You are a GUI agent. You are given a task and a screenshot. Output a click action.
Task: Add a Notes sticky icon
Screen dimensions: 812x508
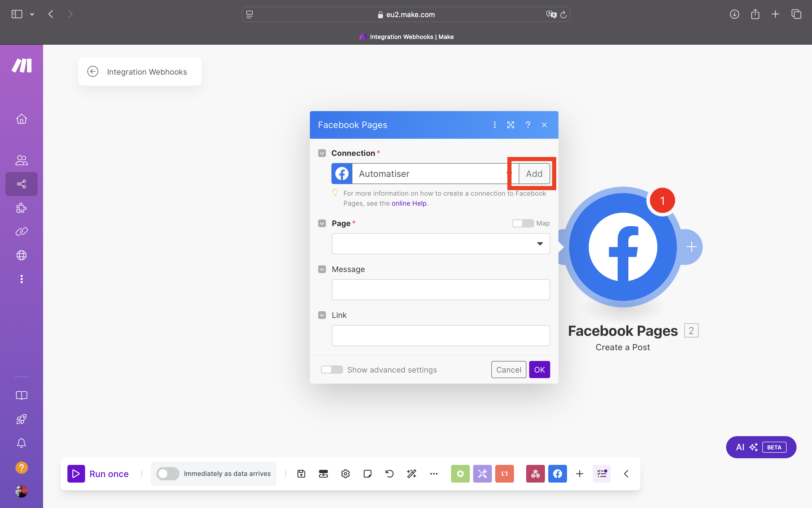[x=368, y=474]
